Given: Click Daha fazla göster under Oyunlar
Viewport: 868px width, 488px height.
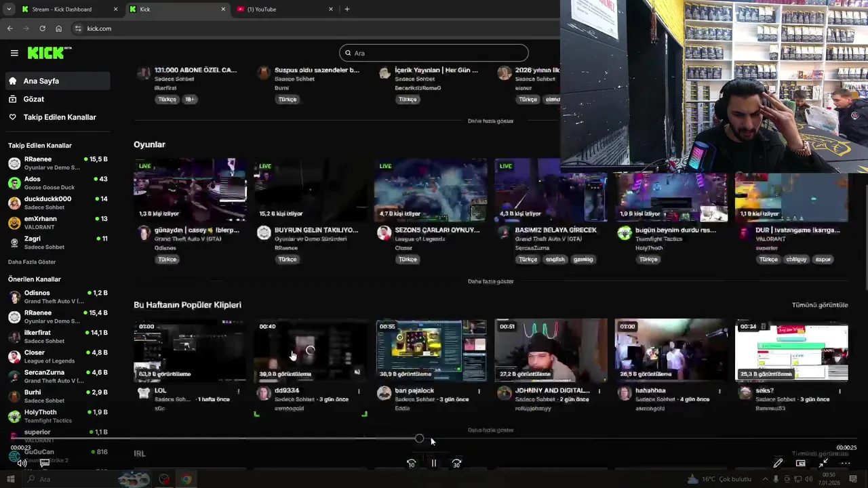Looking at the screenshot, I should pyautogui.click(x=490, y=281).
